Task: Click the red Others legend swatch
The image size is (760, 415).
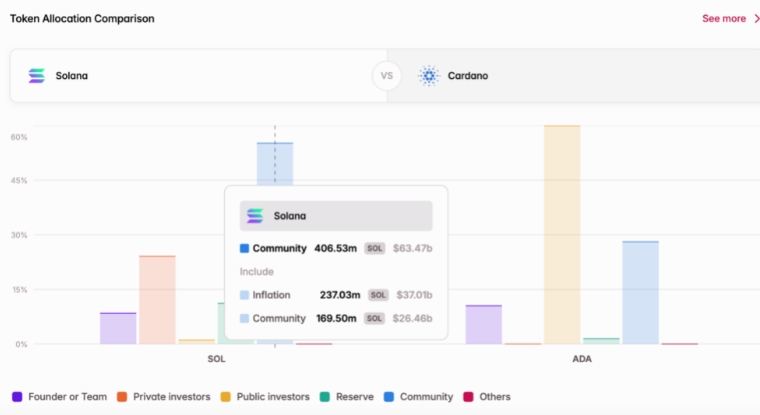Action: point(468,397)
